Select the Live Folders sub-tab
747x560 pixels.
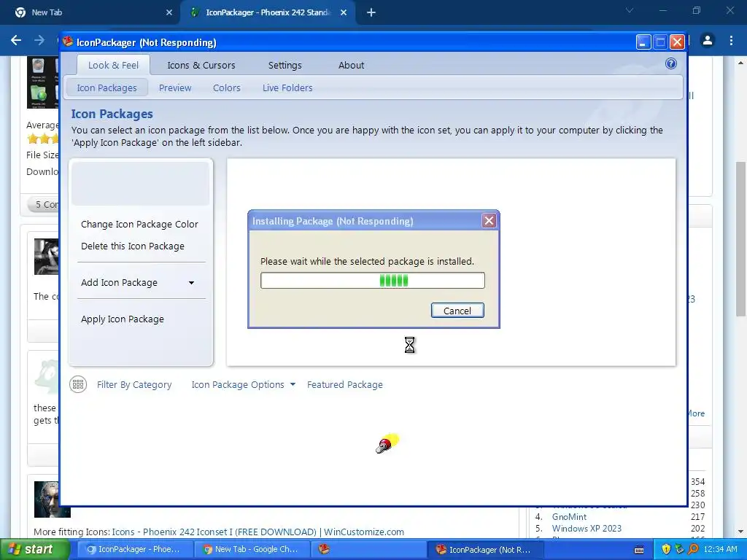tap(287, 87)
